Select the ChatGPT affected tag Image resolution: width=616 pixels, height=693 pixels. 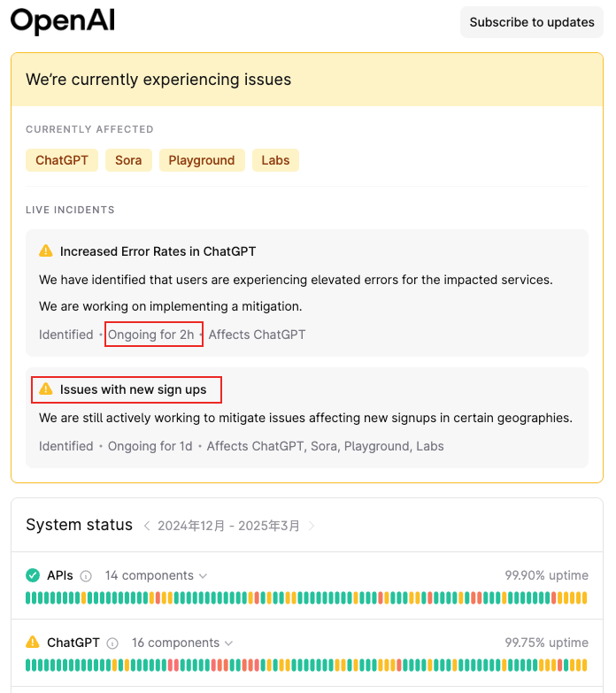tap(62, 160)
